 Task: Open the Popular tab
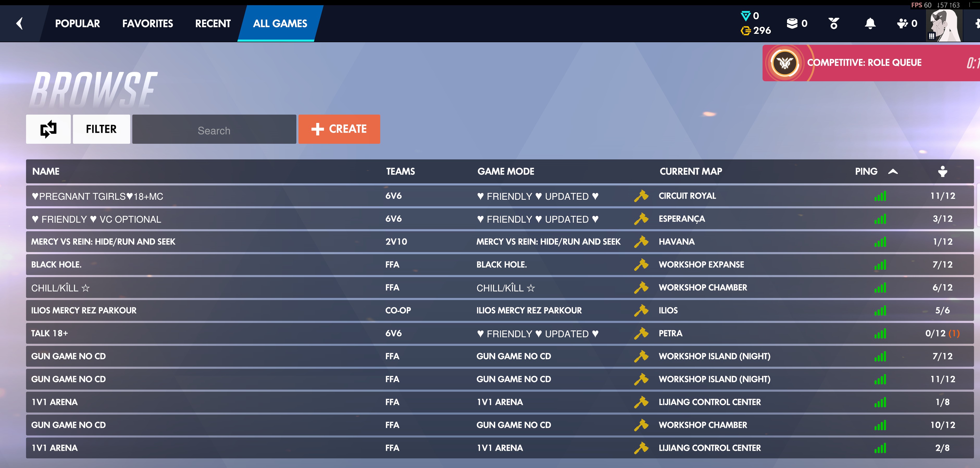coord(78,24)
